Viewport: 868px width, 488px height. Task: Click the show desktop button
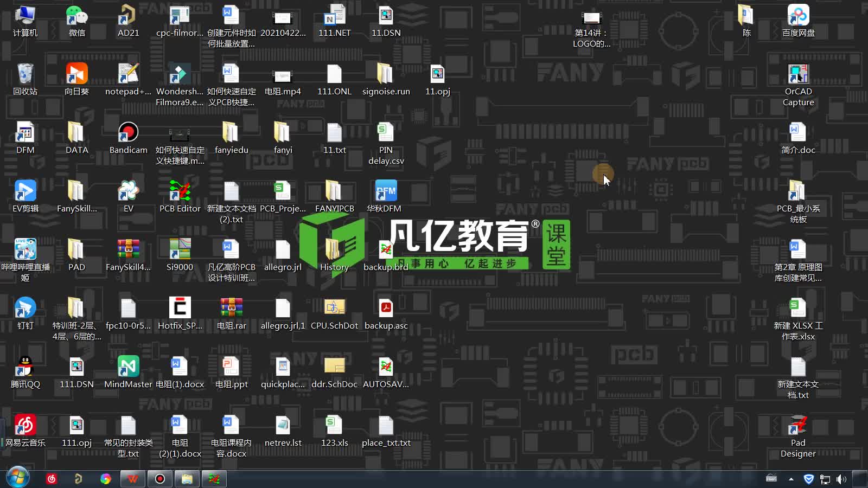click(x=860, y=479)
